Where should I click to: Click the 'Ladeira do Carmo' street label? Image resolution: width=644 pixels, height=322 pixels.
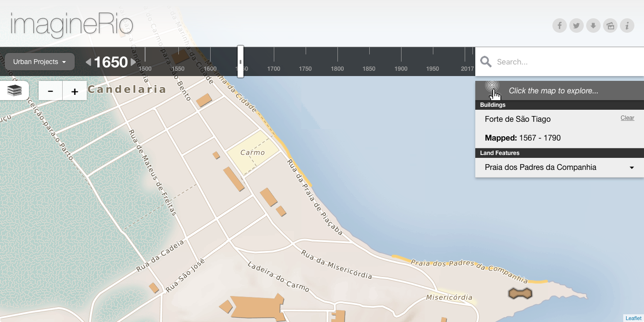[279, 277]
